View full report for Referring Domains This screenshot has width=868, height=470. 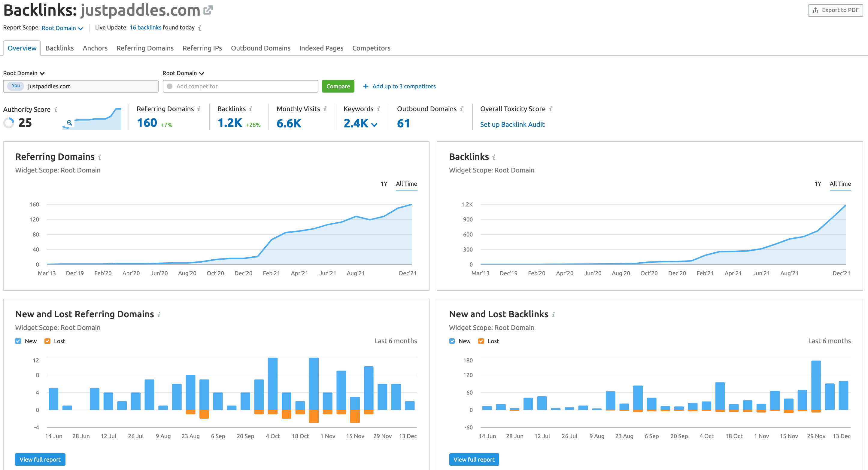tap(40, 459)
